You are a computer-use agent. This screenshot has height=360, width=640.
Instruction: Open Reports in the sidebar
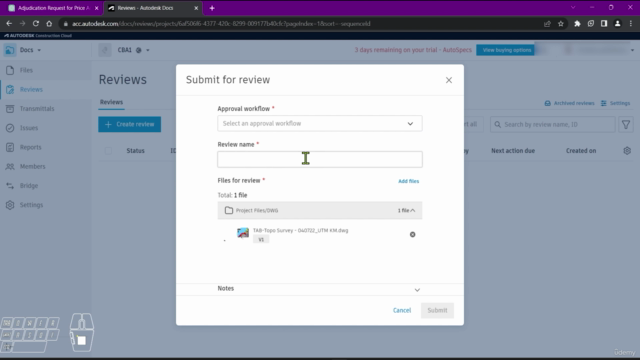[31, 147]
